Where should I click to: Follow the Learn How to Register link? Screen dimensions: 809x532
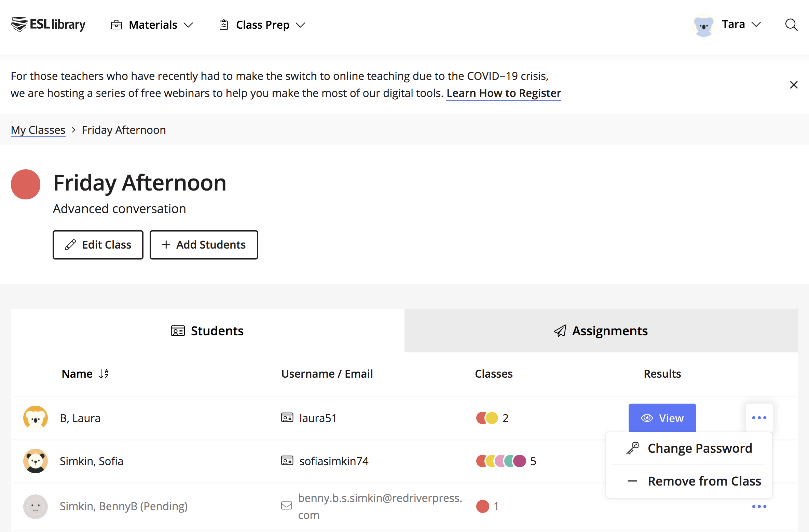tap(504, 93)
